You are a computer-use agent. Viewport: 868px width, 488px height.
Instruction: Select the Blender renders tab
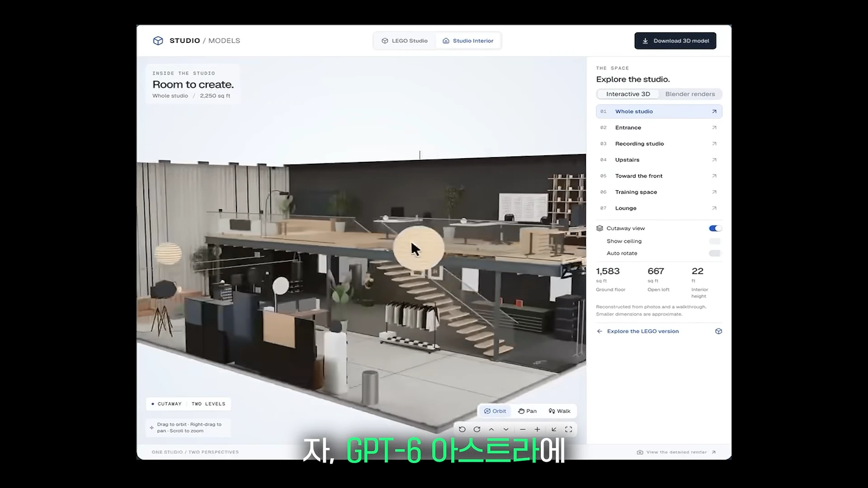(690, 94)
